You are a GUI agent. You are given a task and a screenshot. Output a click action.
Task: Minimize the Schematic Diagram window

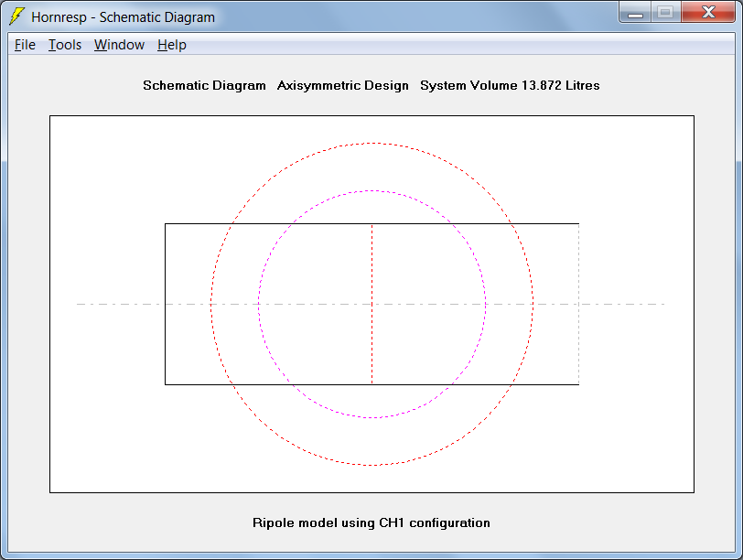(635, 12)
